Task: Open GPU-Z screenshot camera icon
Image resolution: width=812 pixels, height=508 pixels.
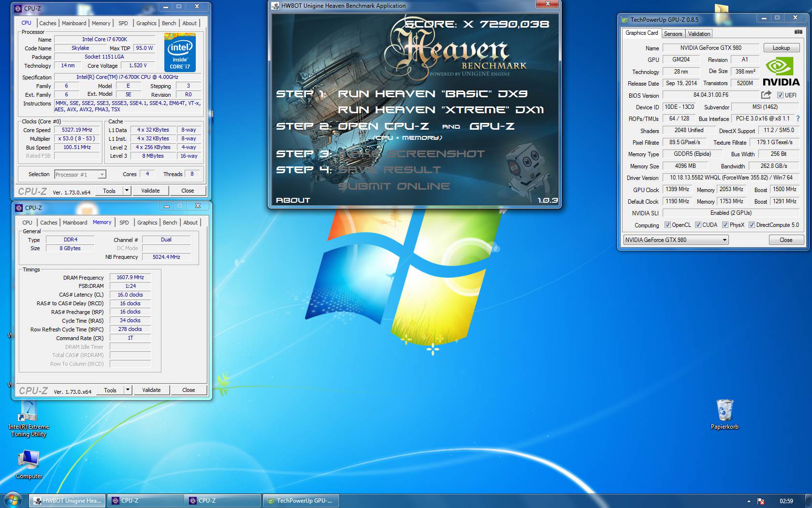Action: click(798, 32)
